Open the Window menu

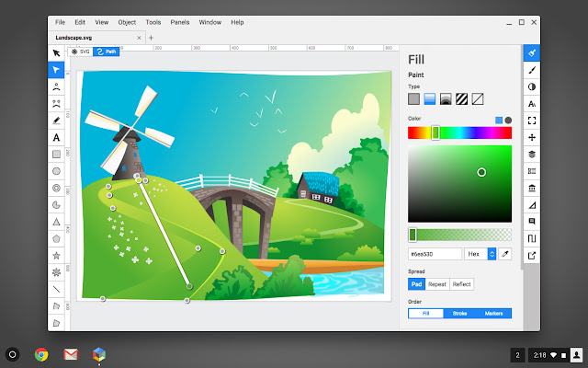point(210,22)
